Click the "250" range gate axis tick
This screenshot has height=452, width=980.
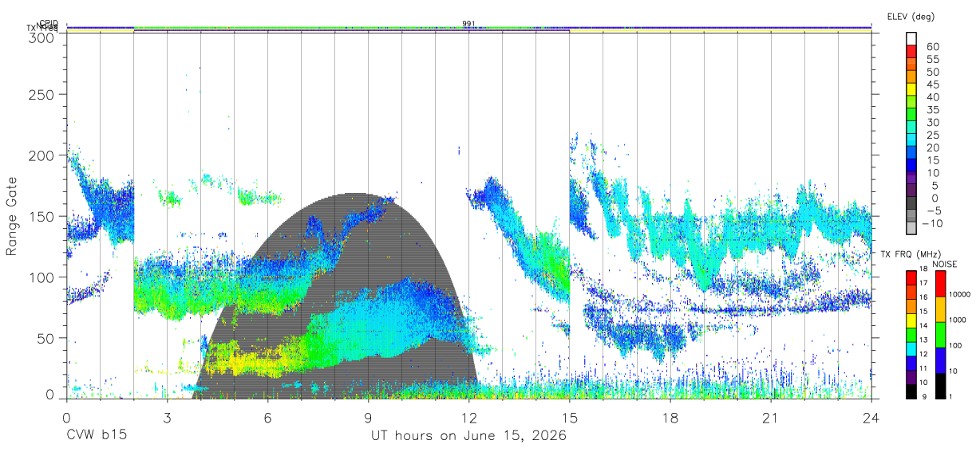[x=41, y=94]
